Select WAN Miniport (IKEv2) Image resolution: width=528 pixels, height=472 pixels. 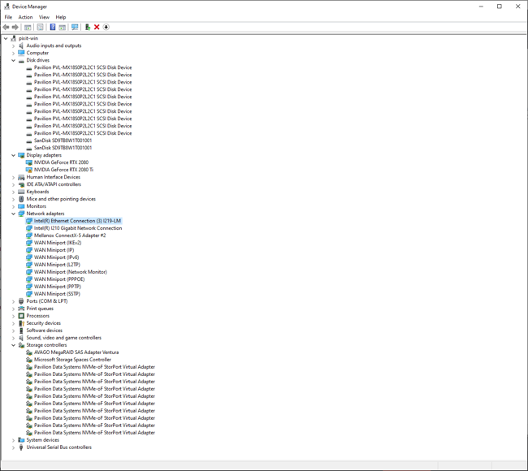click(x=58, y=243)
